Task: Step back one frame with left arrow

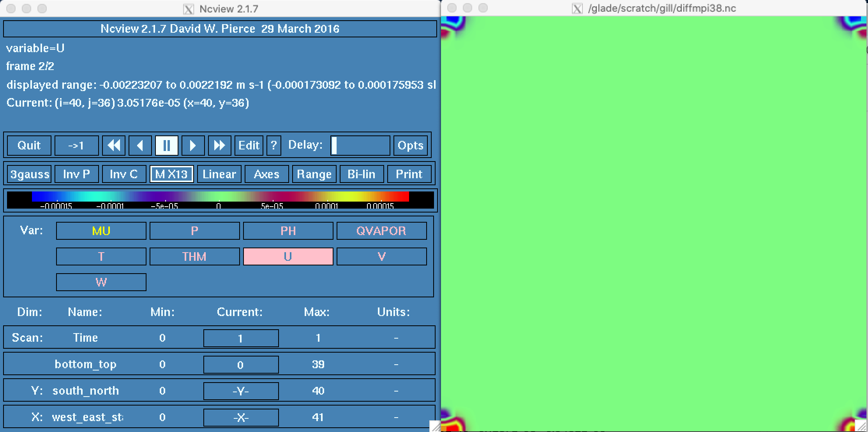Action: (x=140, y=146)
